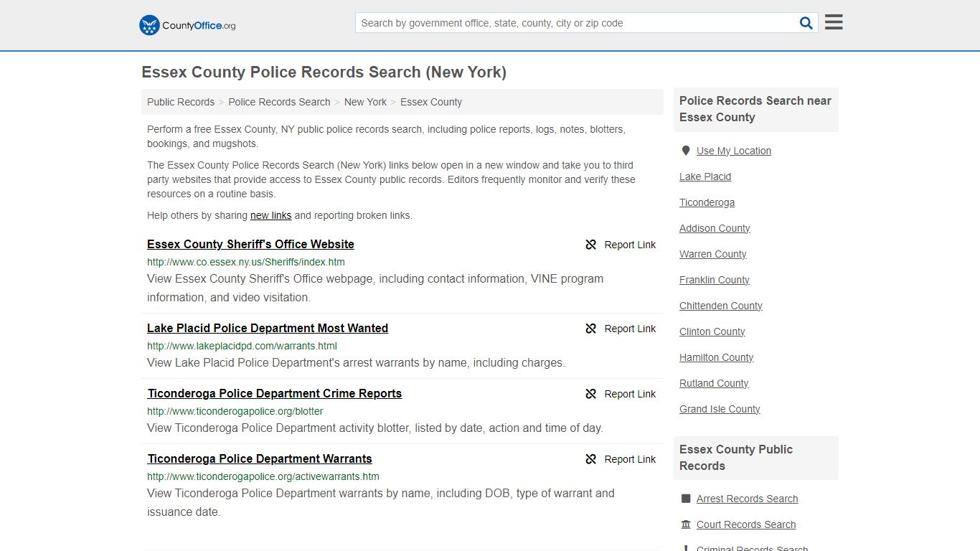Click the search magnifier icon
Viewport: 980px width, 551px height.
806,23
